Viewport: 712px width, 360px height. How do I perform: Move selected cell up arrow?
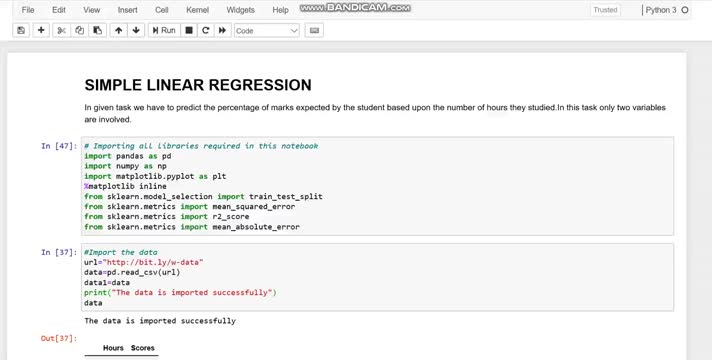point(119,30)
